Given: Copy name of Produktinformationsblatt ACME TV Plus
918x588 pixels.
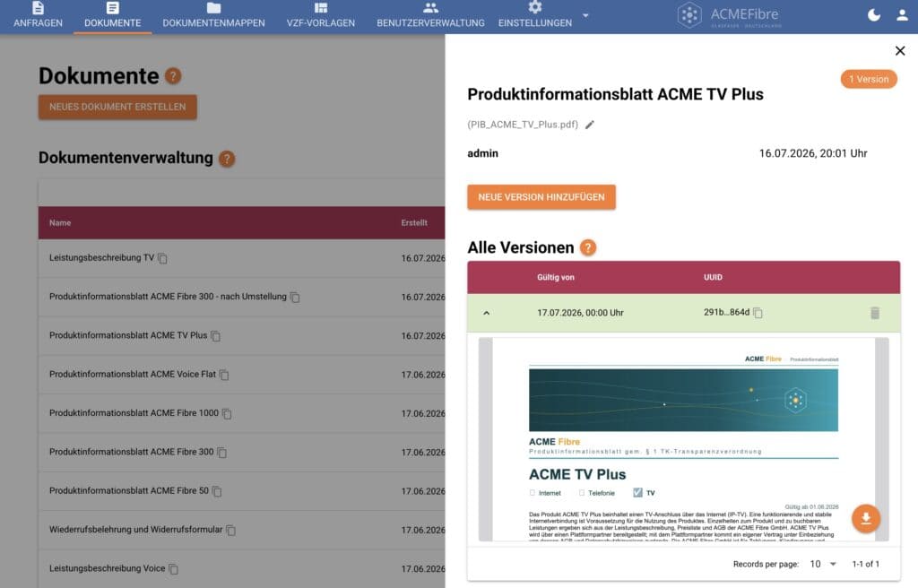Looking at the screenshot, I should click(215, 335).
